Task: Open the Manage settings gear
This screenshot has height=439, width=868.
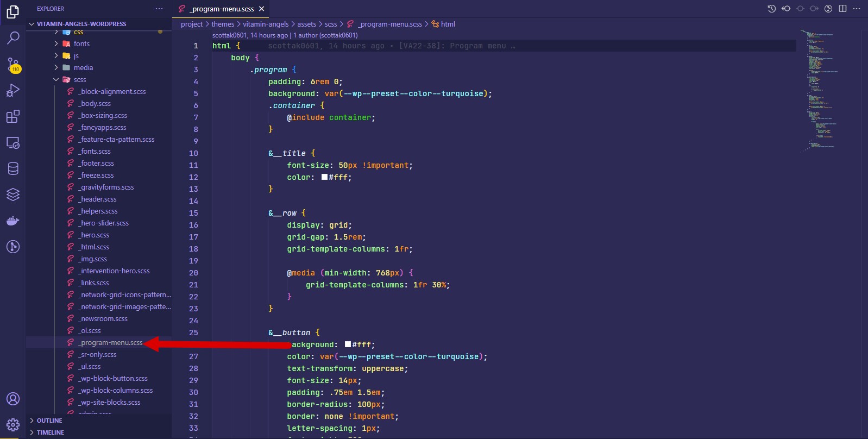Action: [13, 424]
